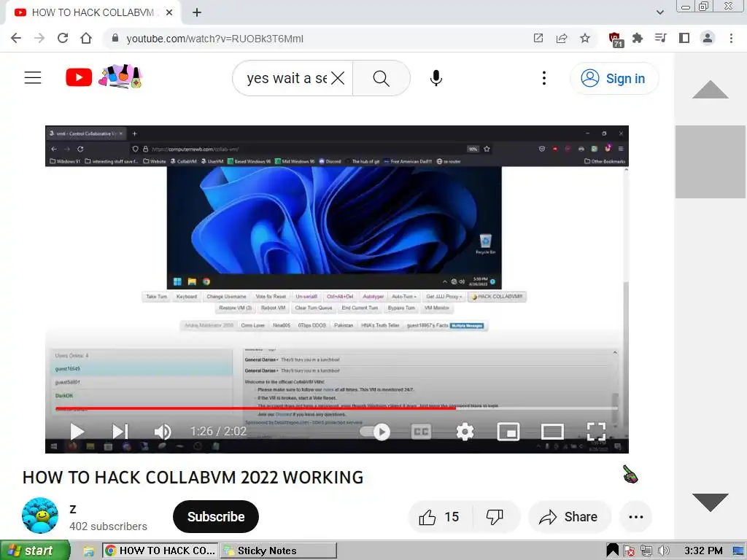Run search with magnifier button
This screenshot has height=560, width=747.
381,78
